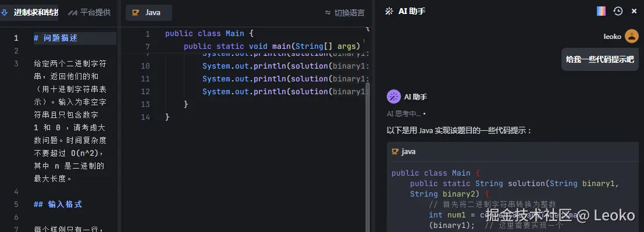Click the leoko user avatar
This screenshot has width=644, height=232.
(632, 36)
